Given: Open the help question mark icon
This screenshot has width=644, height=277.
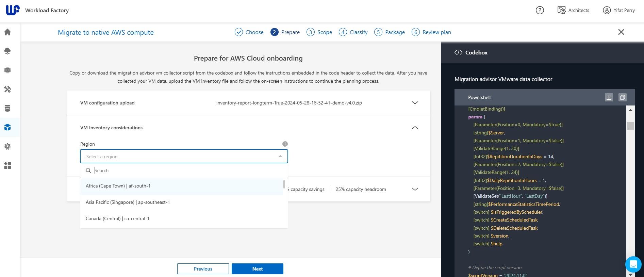Looking at the screenshot, I should coord(540,10).
